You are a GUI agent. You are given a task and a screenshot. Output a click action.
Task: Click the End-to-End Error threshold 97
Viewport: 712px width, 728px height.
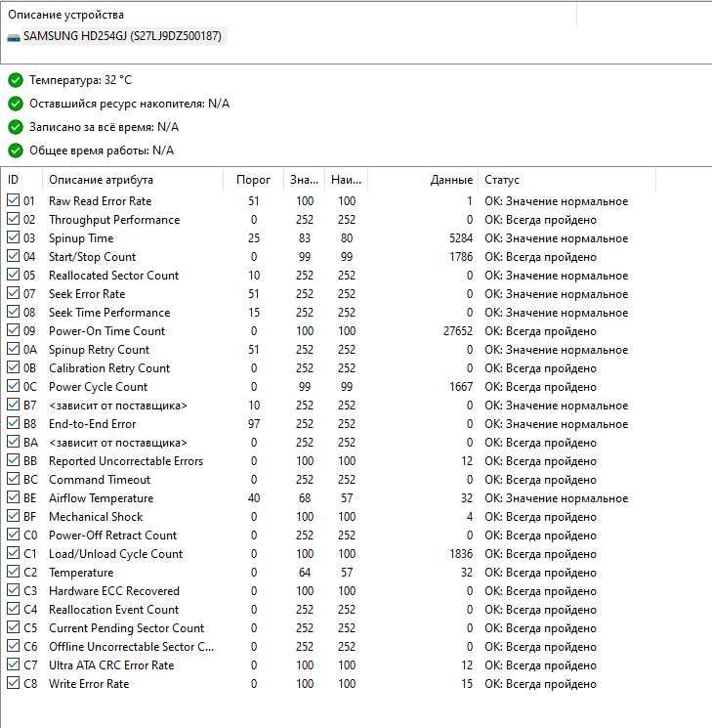click(x=253, y=424)
